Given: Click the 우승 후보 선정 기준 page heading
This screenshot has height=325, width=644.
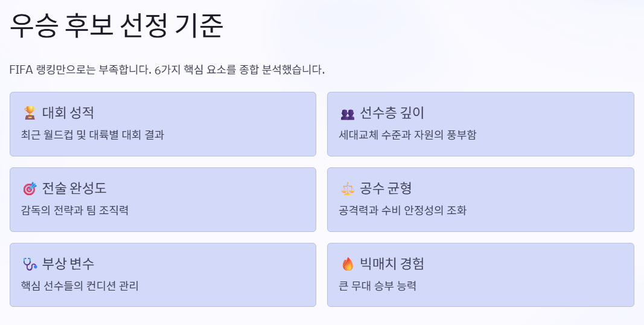Looking at the screenshot, I should tap(116, 25).
